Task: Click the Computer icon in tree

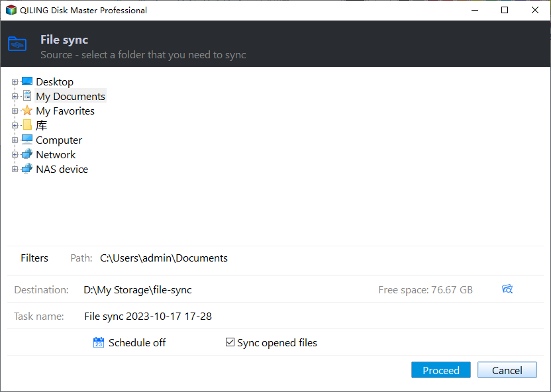Action: pyautogui.click(x=27, y=140)
